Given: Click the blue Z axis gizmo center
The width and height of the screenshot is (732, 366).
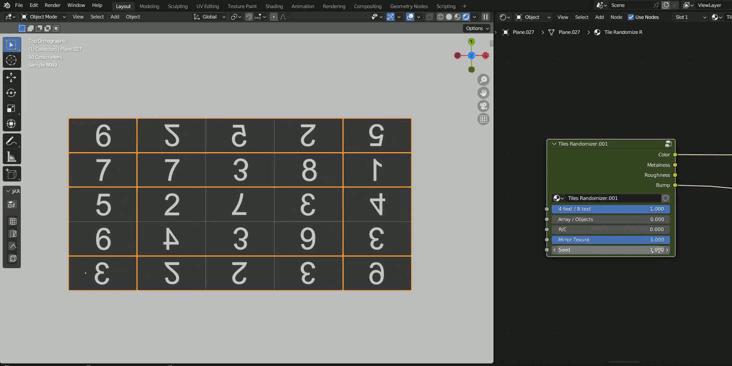Looking at the screenshot, I should 472,56.
